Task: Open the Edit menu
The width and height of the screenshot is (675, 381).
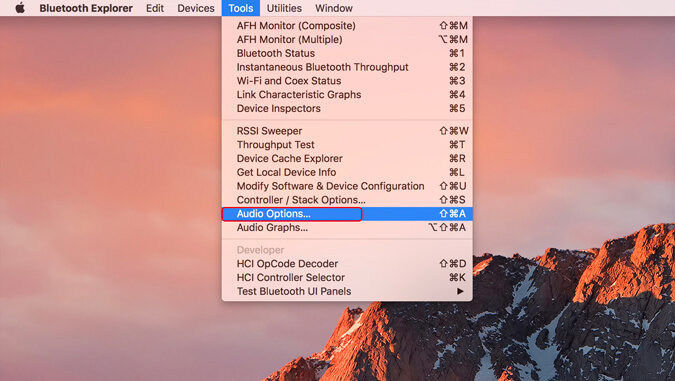Action: pyautogui.click(x=155, y=8)
